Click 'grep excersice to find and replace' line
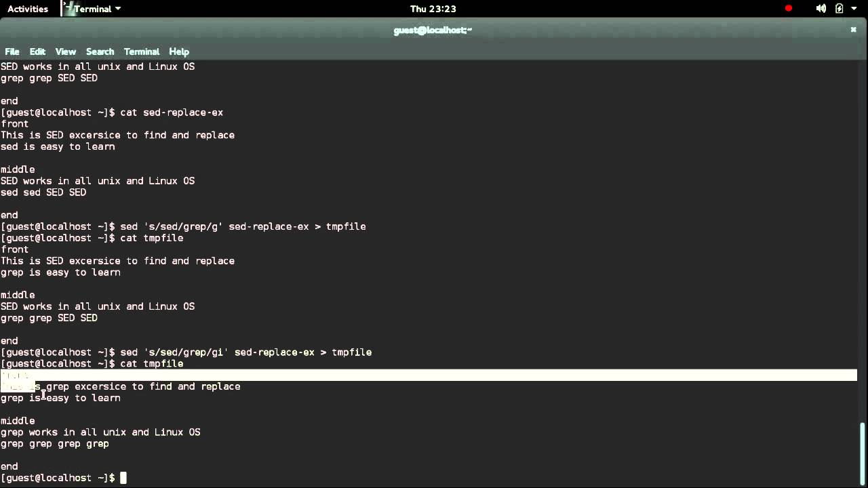868x488 pixels. pyautogui.click(x=121, y=386)
